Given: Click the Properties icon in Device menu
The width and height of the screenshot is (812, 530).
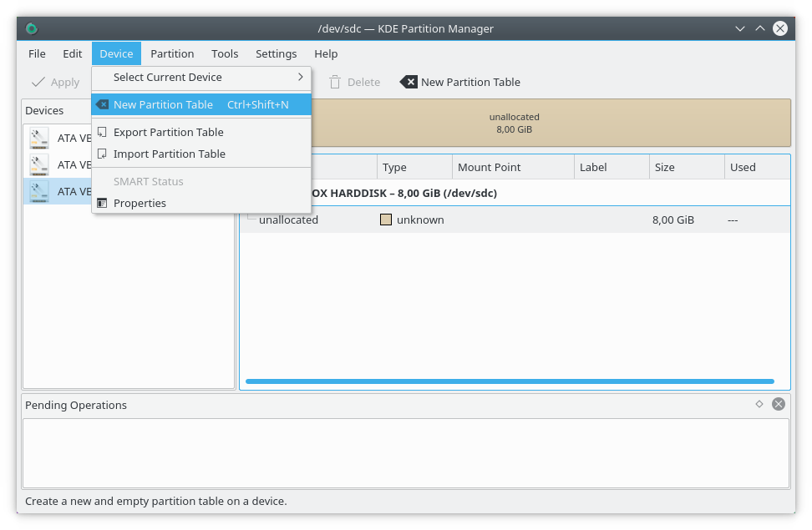Looking at the screenshot, I should [102, 203].
